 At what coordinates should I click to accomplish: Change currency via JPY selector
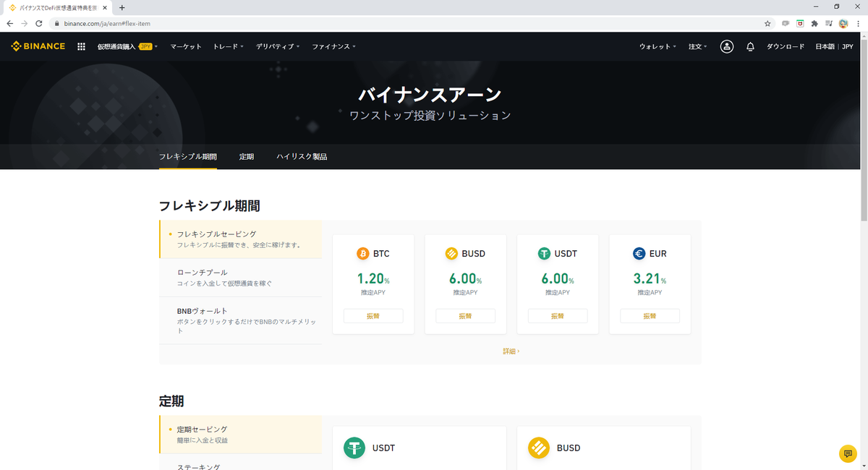tap(848, 46)
